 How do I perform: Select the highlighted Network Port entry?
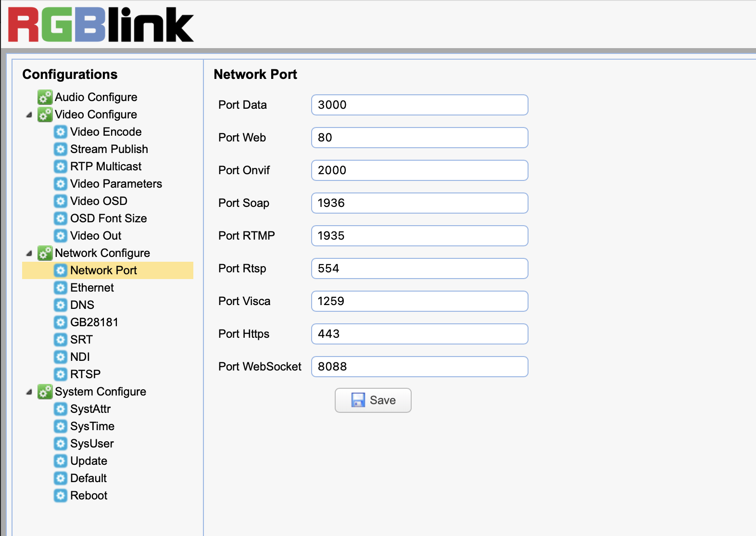[108, 270]
